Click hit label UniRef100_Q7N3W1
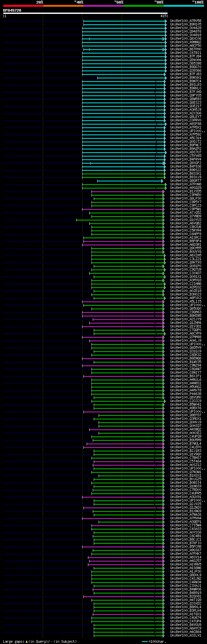Image resolution: width=207 pixels, height=644 pixels. (x=186, y=472)
